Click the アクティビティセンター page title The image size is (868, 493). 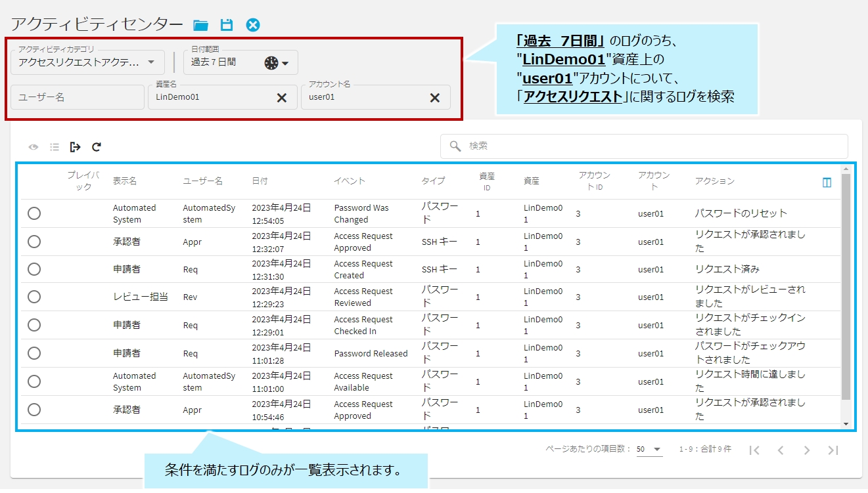point(97,25)
